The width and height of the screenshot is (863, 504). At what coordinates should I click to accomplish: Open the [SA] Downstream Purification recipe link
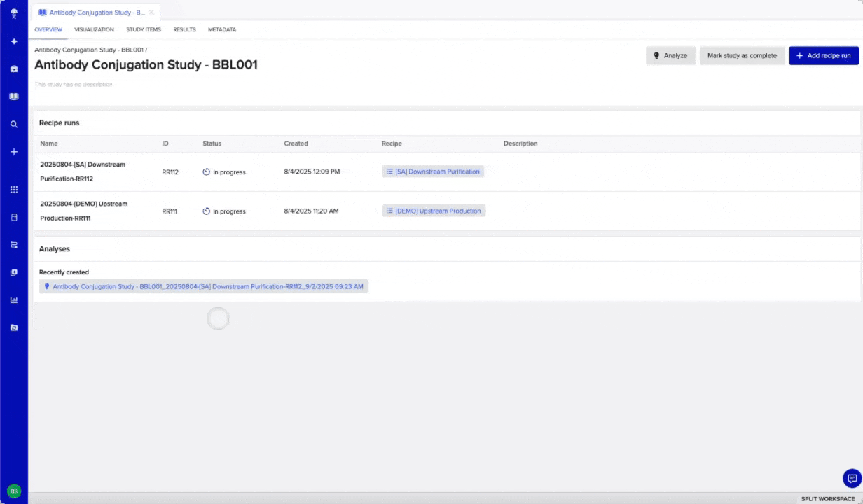pos(433,171)
